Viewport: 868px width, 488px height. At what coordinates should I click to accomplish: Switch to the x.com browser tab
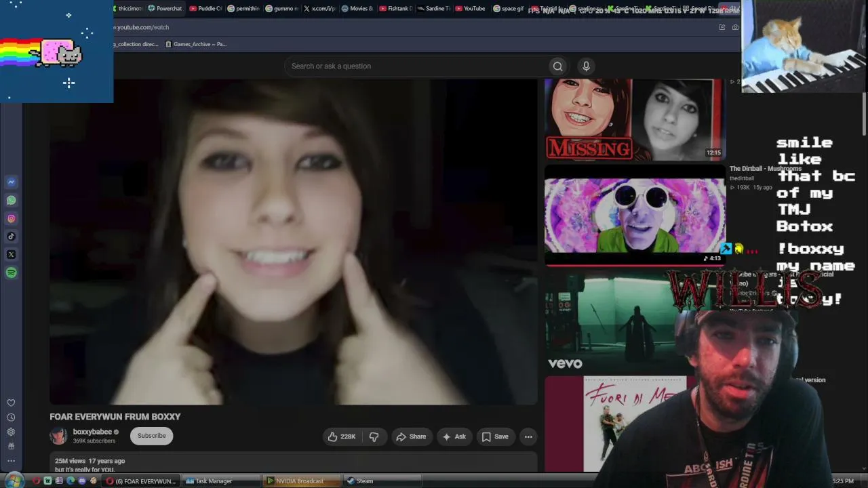click(x=319, y=9)
